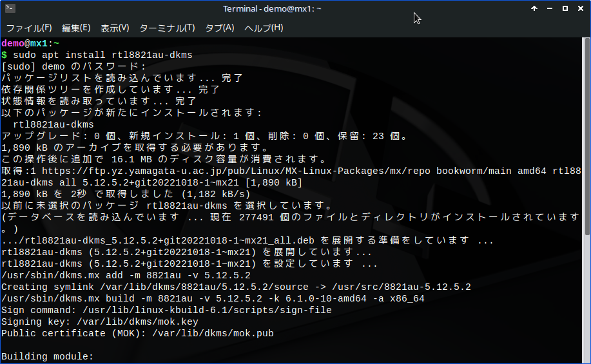Open the 表示(V) menu

115,28
